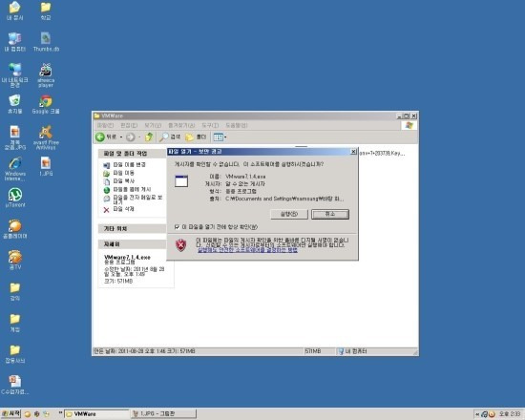Open 내 문서 desktop icon
This screenshot has width=525, height=420.
pos(14,11)
